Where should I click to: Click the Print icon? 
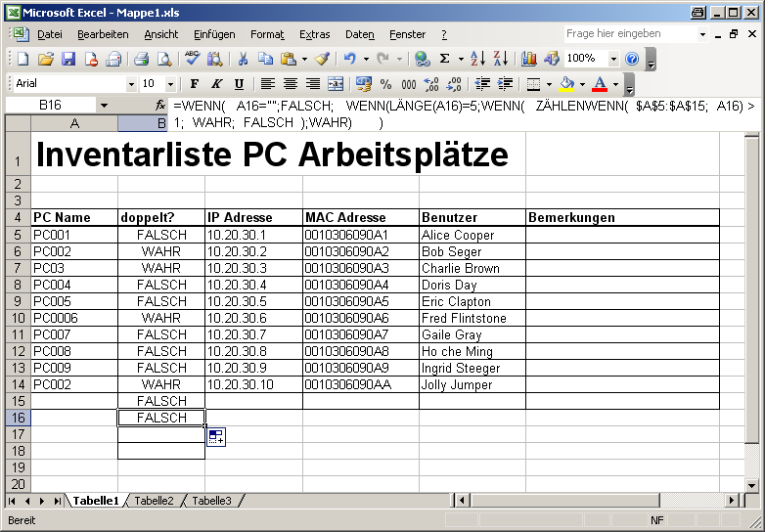141,59
